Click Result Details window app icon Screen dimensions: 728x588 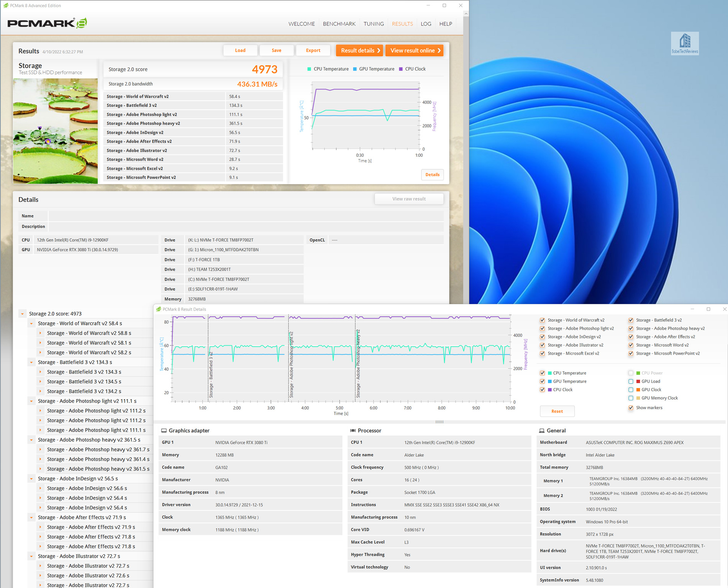pos(159,309)
